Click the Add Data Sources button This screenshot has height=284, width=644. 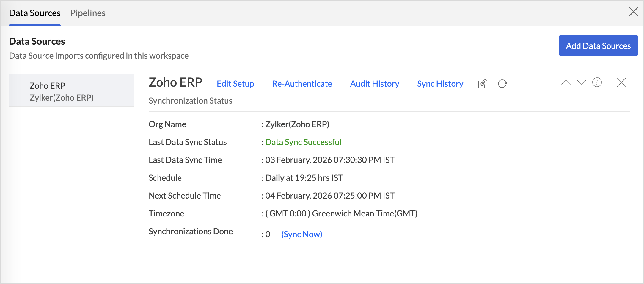598,46
